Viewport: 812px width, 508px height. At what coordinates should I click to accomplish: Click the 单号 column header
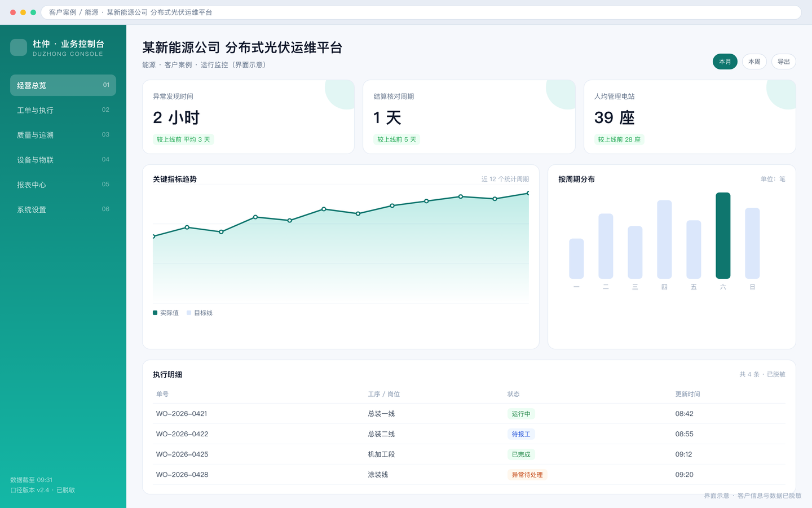coord(162,394)
